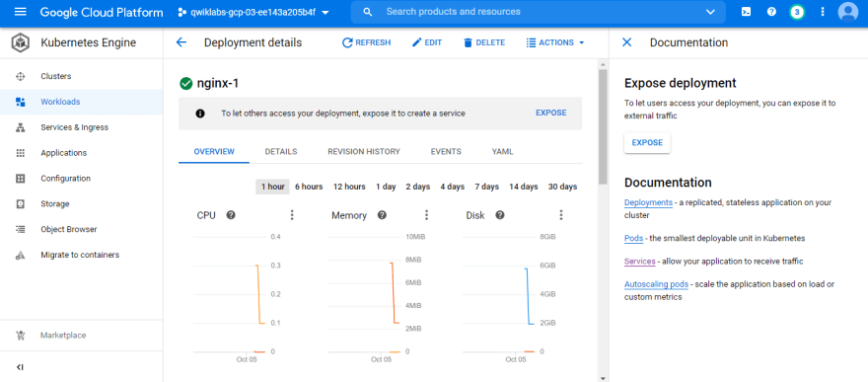Select the 30 days time range
868x382 pixels.
click(562, 187)
